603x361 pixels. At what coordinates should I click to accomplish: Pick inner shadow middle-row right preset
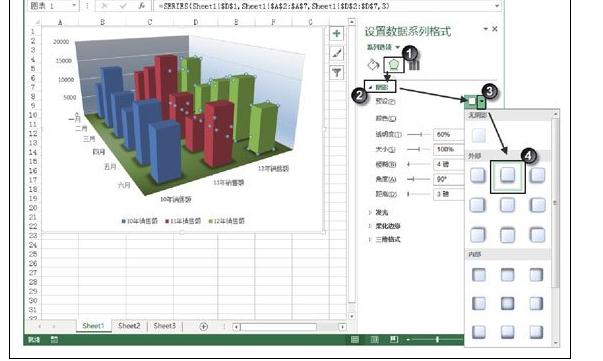(536, 303)
